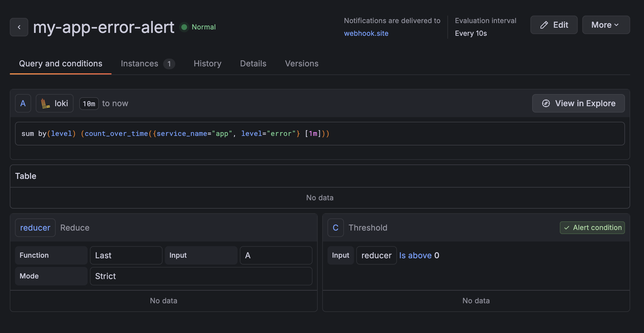Click the pencil icon on Edit

pos(544,25)
